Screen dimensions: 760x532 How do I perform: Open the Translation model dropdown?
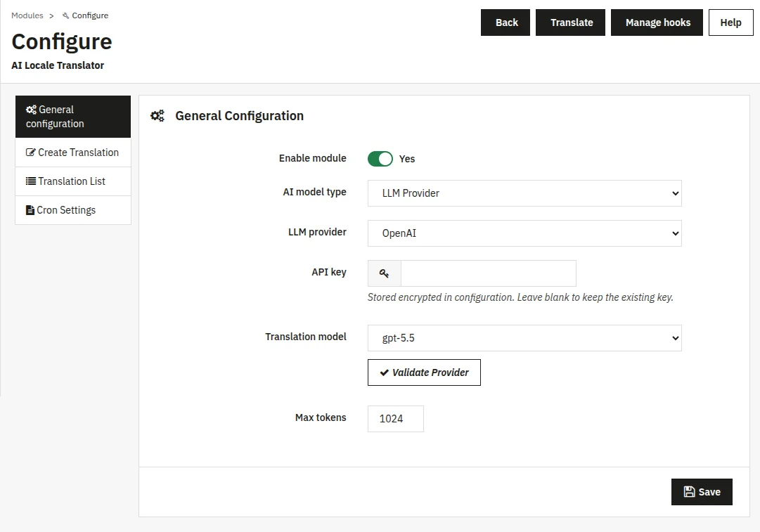[524, 338]
